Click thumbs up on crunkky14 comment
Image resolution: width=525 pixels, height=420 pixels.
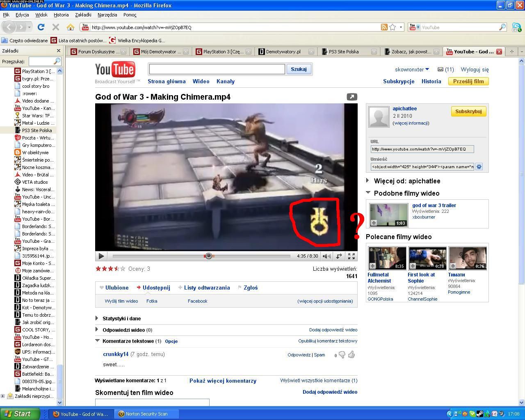(x=352, y=355)
